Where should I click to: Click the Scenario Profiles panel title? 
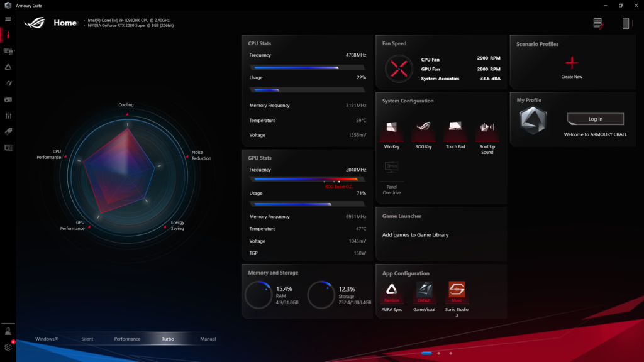pyautogui.click(x=537, y=45)
